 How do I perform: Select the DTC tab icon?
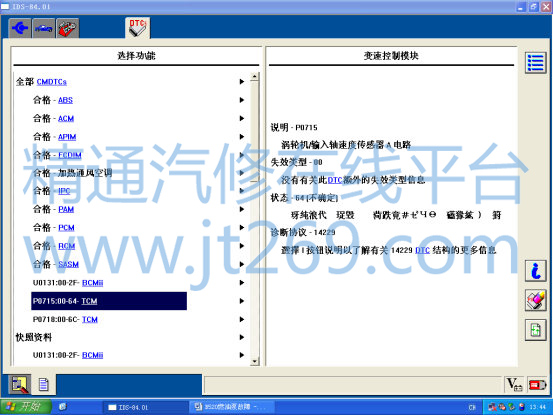138,28
